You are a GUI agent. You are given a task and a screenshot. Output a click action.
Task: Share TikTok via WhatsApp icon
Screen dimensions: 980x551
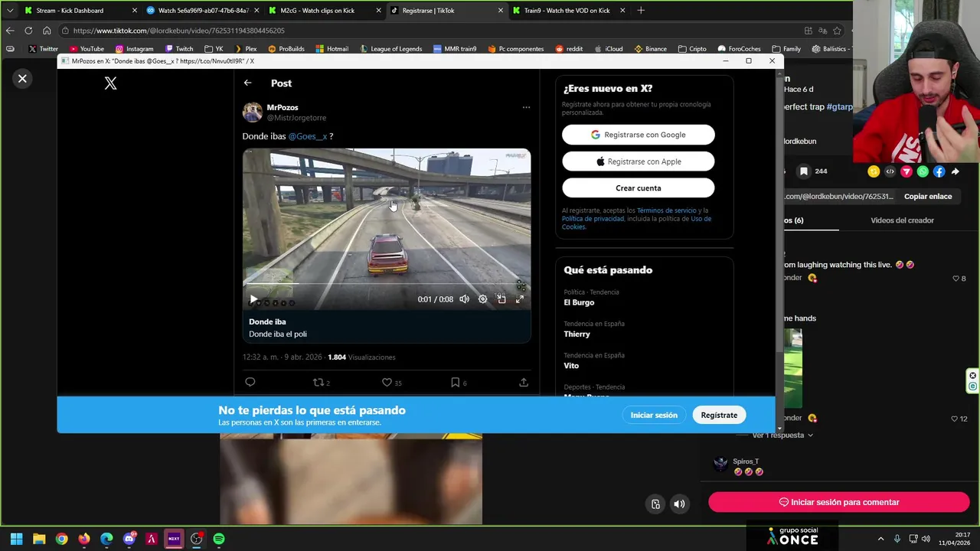(923, 171)
